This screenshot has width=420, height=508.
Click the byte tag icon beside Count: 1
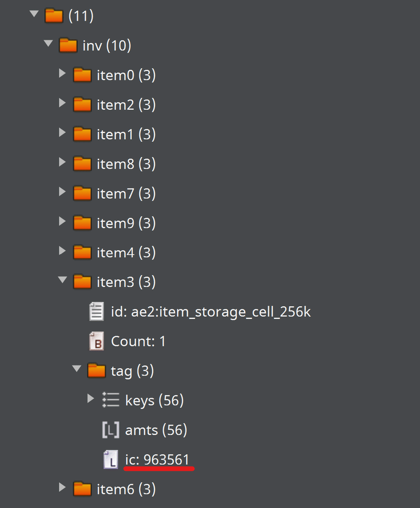click(x=97, y=341)
